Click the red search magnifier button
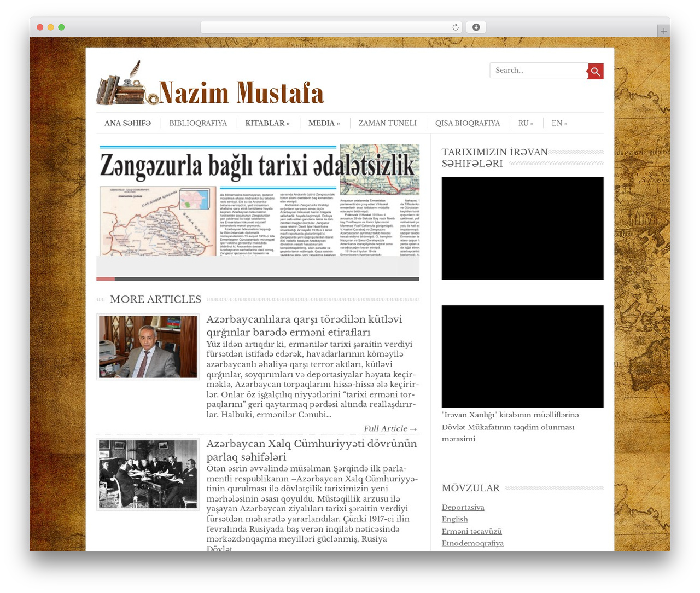 pos(596,71)
